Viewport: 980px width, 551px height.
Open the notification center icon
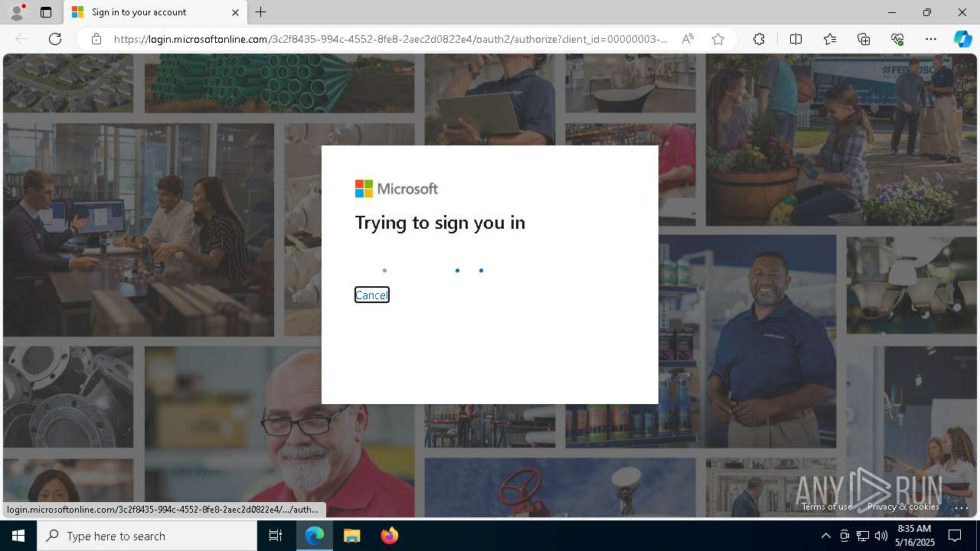(x=955, y=536)
